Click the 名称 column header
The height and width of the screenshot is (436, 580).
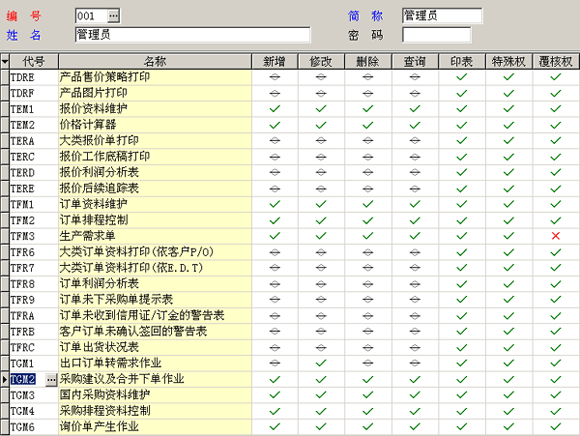point(155,61)
